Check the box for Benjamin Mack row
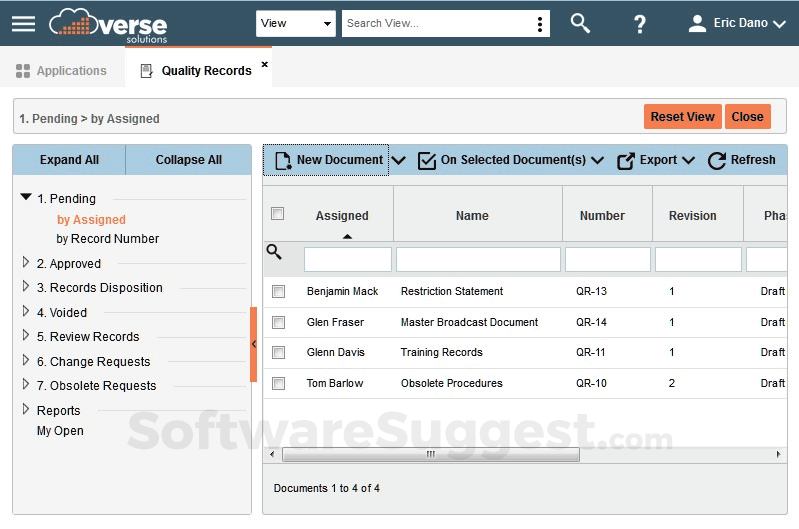Image resolution: width=799 pixels, height=529 pixels. pyautogui.click(x=278, y=292)
